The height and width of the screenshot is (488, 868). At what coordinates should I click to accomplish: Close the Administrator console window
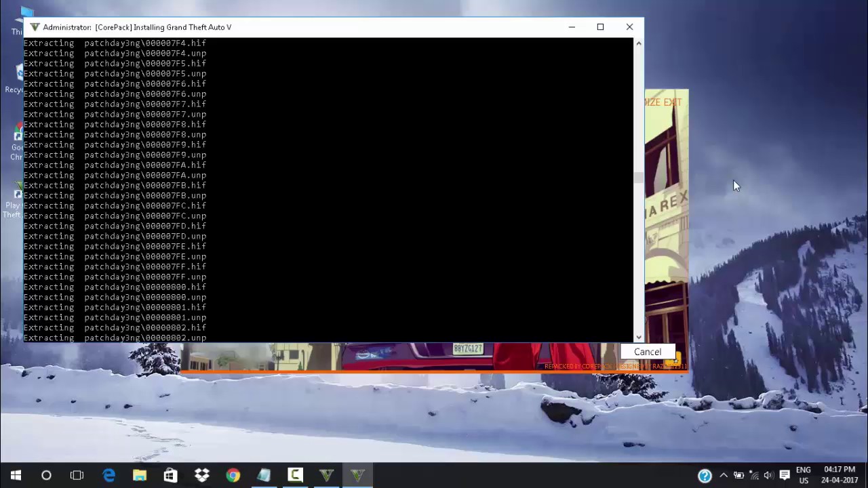tap(629, 27)
